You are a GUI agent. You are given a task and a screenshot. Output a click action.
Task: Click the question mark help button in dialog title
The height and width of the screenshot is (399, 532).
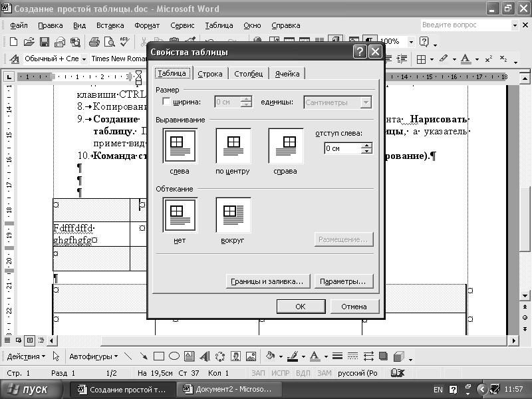tap(360, 52)
